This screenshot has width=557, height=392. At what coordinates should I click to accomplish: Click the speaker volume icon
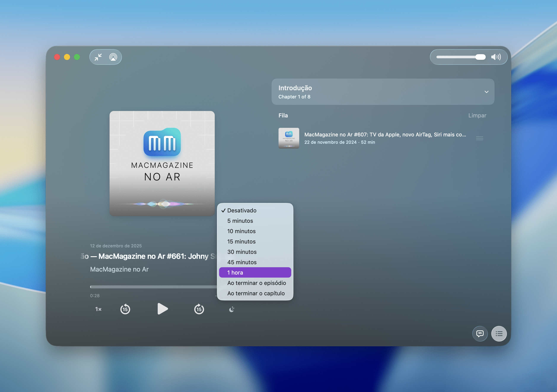click(x=496, y=57)
